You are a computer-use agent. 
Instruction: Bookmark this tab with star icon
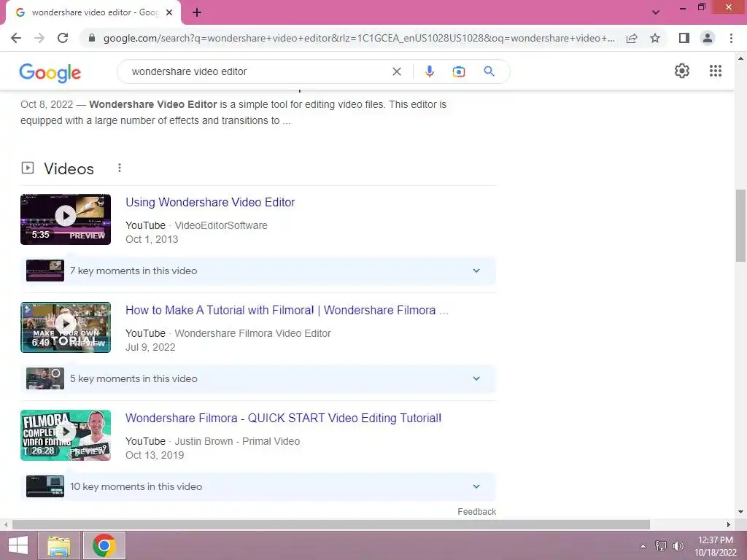pos(655,38)
